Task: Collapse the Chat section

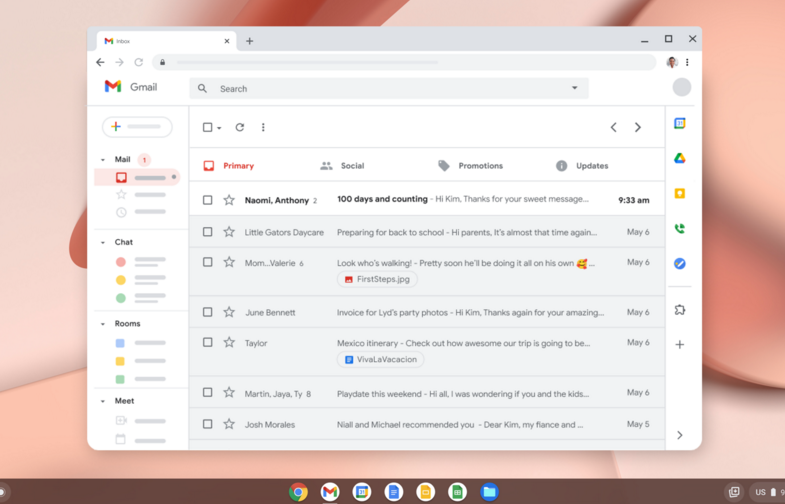Action: (x=103, y=242)
